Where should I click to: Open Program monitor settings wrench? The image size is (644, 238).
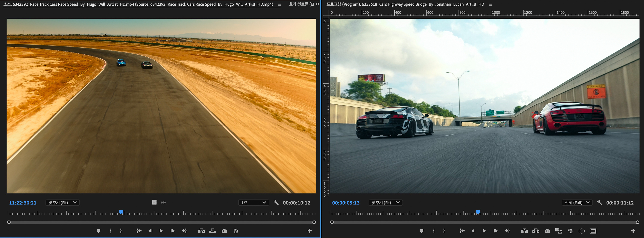tap(600, 202)
